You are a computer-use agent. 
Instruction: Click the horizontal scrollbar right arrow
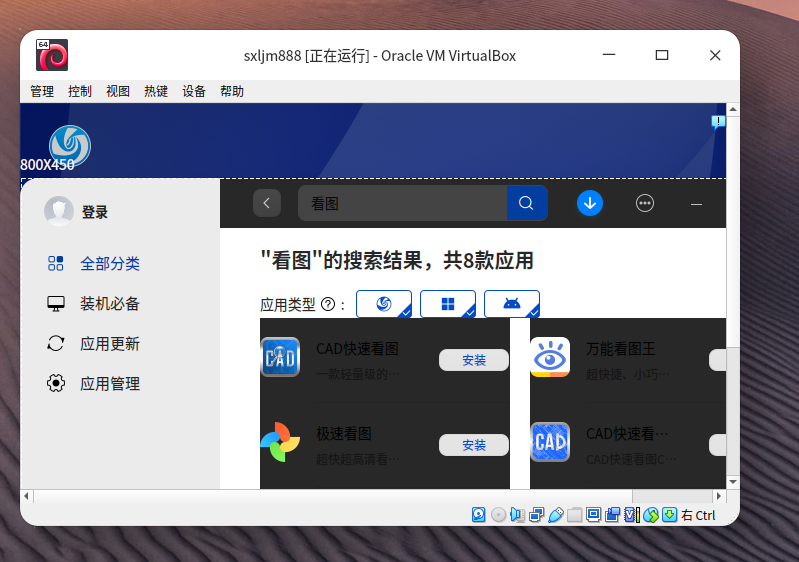(719, 496)
